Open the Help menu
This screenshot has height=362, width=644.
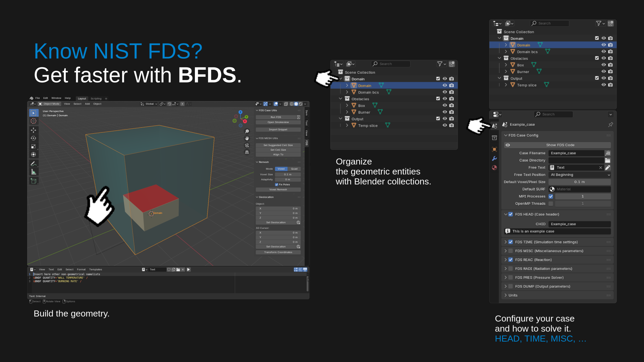pos(68,98)
